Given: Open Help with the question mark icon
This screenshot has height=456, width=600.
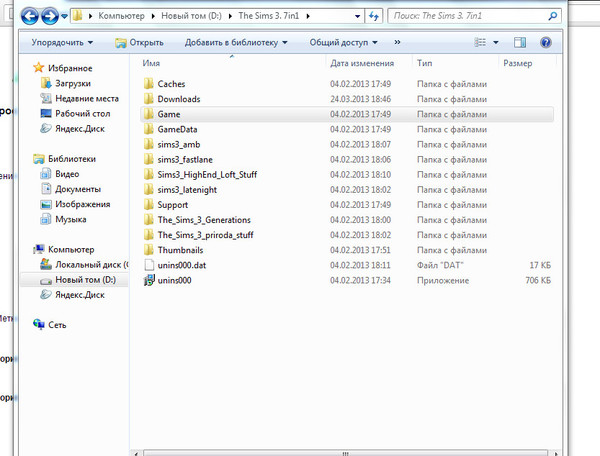Looking at the screenshot, I should [546, 42].
